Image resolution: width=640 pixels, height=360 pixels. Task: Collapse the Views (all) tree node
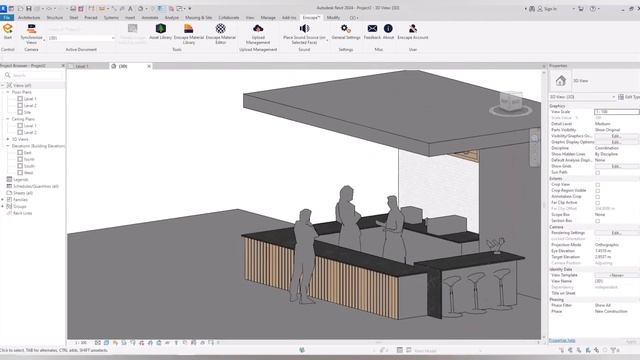3,85
